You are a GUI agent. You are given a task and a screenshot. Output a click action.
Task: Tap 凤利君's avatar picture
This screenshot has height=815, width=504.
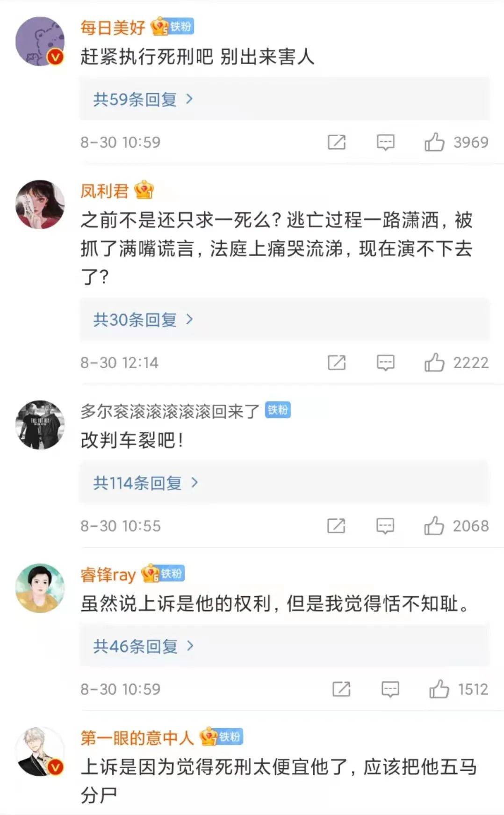point(40,204)
